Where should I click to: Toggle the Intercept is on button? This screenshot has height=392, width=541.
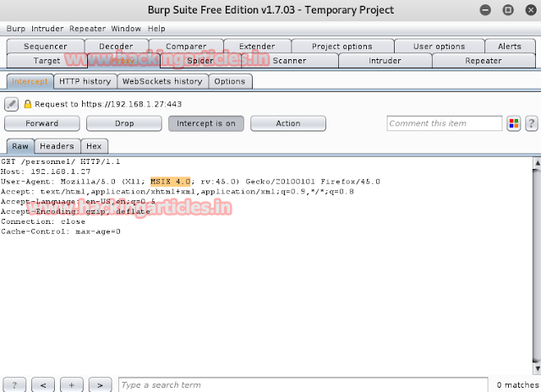coord(206,123)
